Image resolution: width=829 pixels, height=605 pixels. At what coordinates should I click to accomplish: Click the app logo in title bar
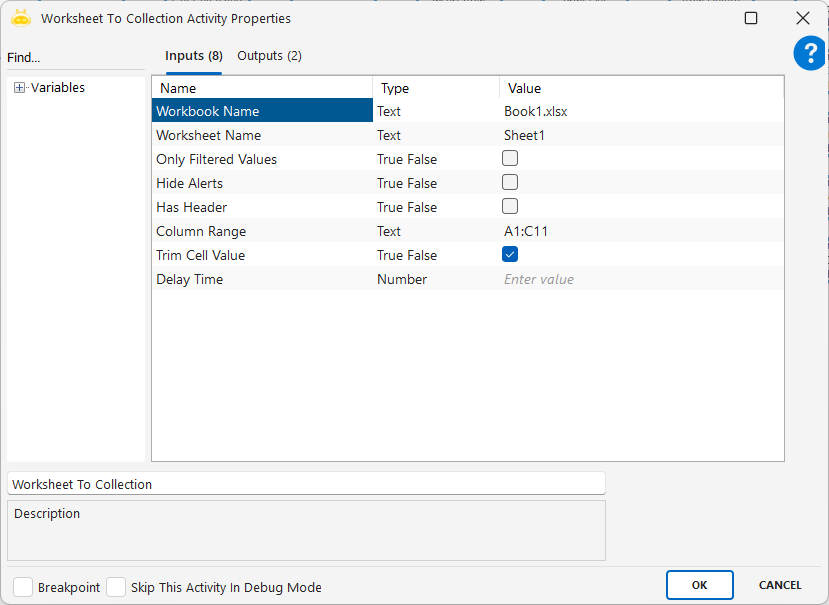[21, 18]
